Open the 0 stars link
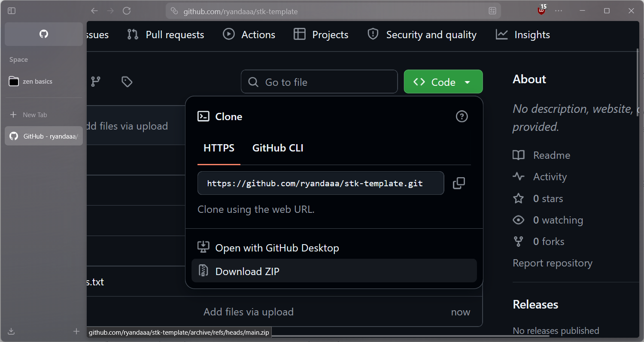 pyautogui.click(x=538, y=199)
